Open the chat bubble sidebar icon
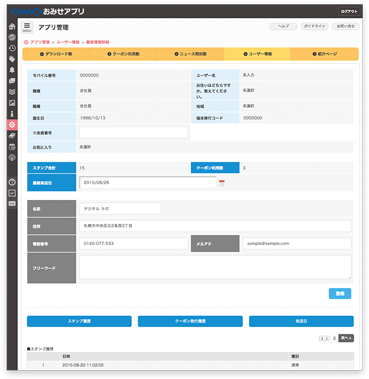This screenshot has height=379, width=369. tap(12, 81)
